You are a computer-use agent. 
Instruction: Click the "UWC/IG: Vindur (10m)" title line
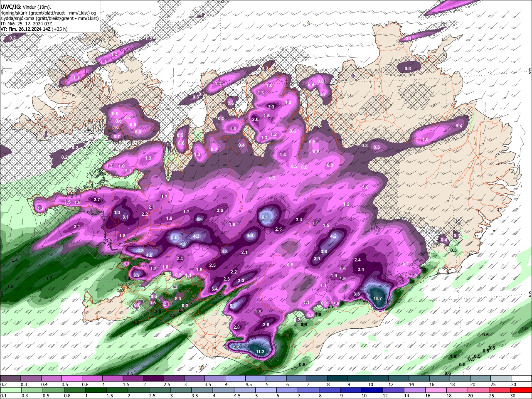26,7
